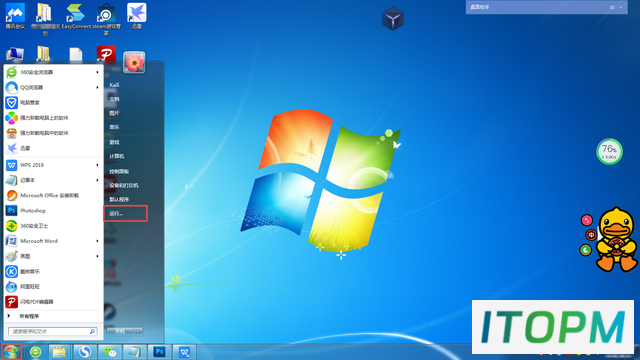Viewport: 640px width, 360px height.
Task: Click the blue cube icon on desktop
Action: pos(393,18)
